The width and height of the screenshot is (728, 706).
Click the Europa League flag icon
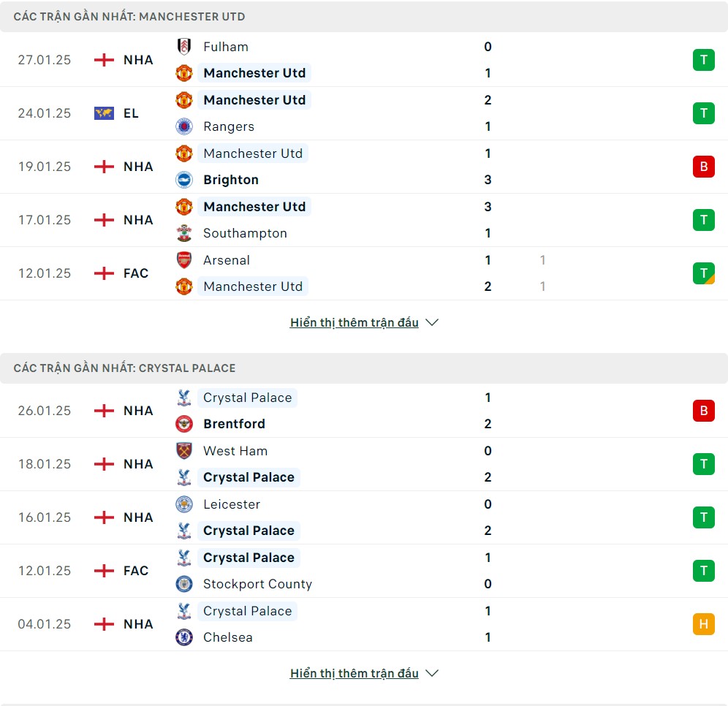tap(104, 113)
